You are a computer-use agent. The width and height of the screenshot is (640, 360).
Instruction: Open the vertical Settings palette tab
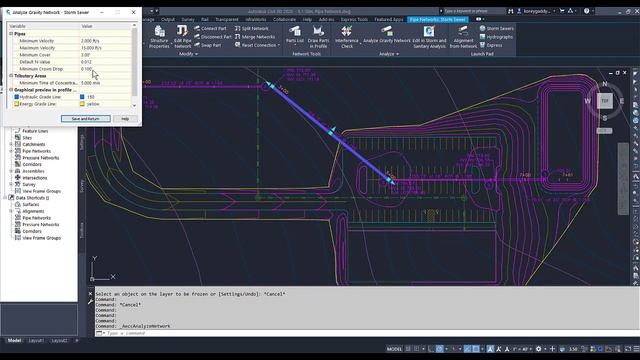[x=82, y=142]
